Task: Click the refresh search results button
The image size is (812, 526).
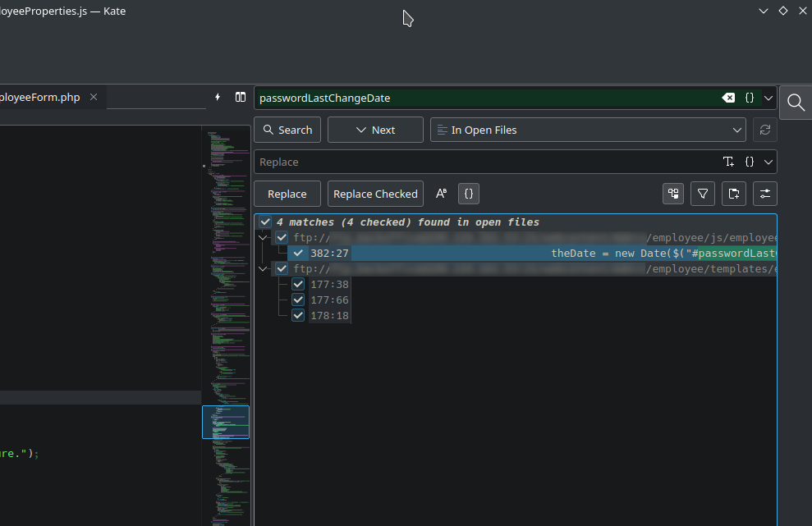Action: [765, 130]
